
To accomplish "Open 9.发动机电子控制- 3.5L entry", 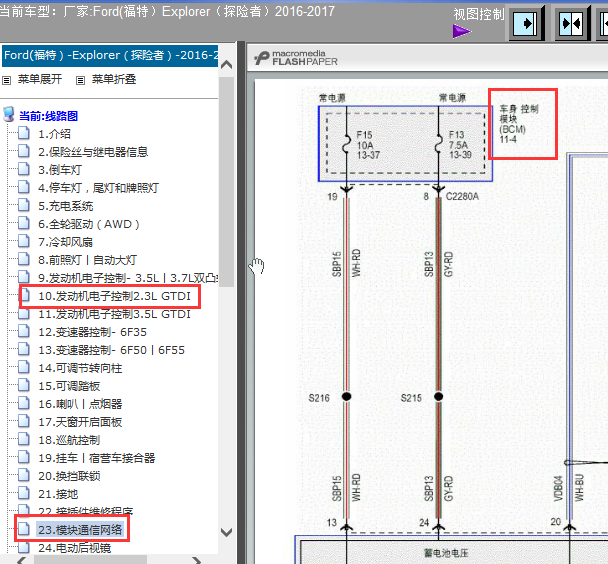I will 128,278.
